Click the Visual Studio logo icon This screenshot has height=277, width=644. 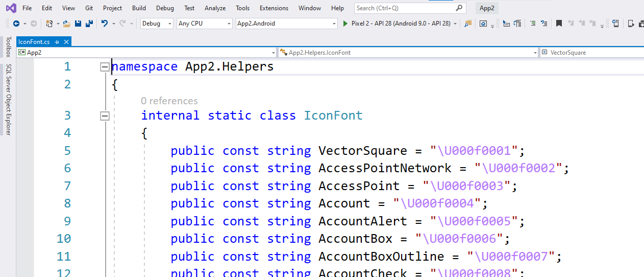click(x=11, y=8)
